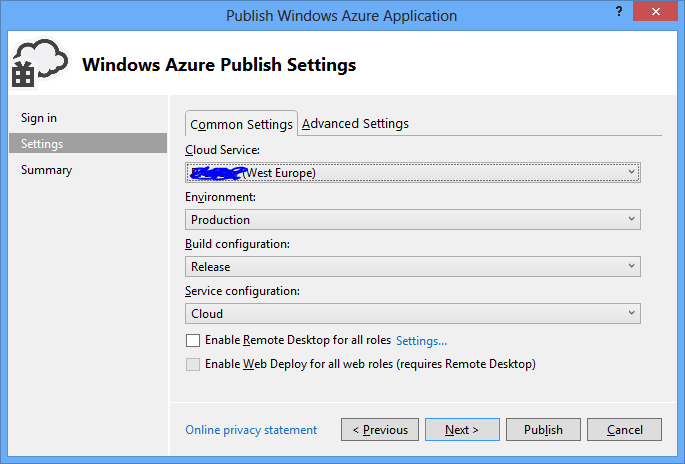
Task: Click the Azure cloud package icon
Action: tap(40, 64)
